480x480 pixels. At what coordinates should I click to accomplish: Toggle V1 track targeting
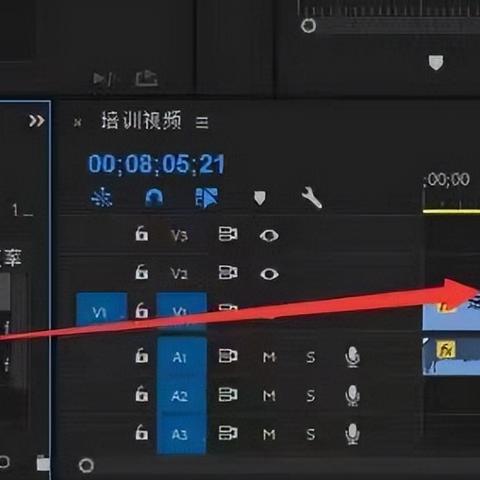pos(181,310)
